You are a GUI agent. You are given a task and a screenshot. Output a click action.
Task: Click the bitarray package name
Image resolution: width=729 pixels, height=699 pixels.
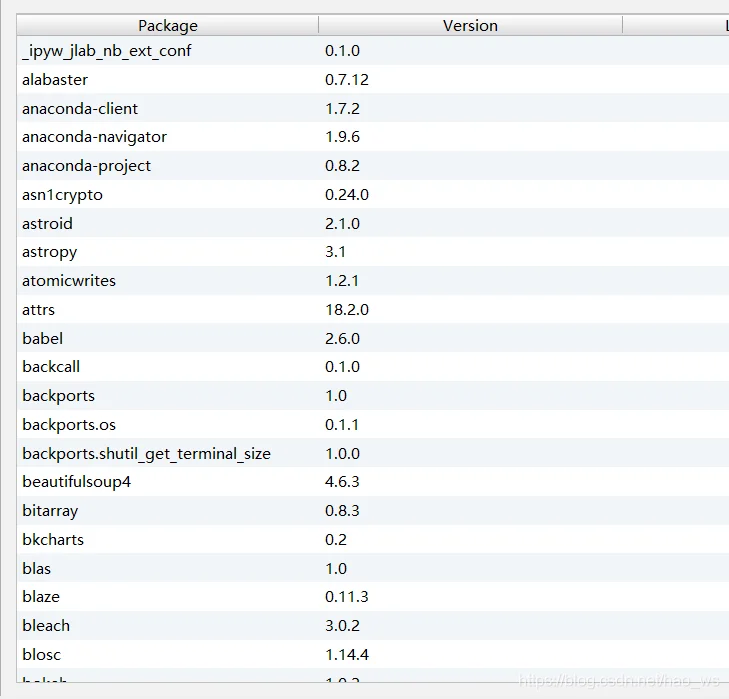pos(50,511)
